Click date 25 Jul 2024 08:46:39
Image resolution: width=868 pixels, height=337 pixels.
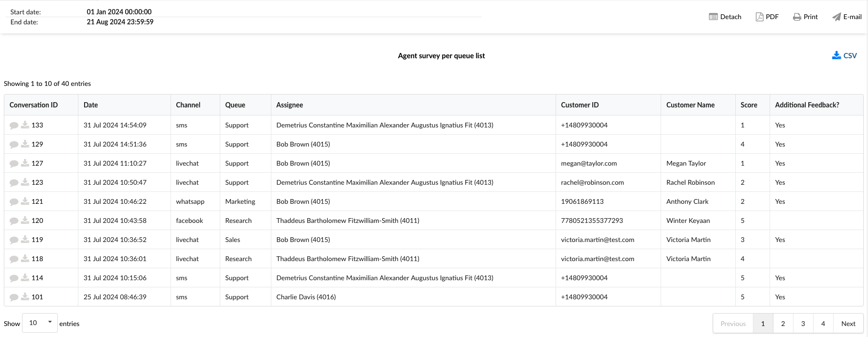pos(115,297)
